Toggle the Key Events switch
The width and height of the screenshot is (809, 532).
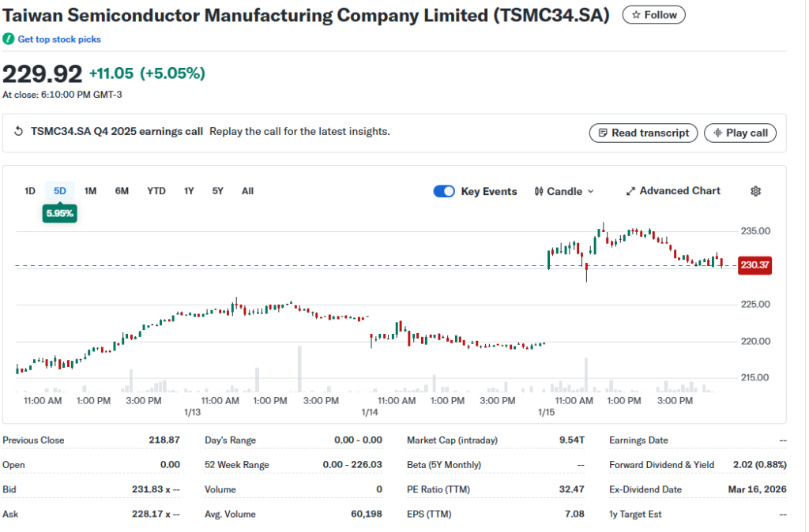coord(444,191)
